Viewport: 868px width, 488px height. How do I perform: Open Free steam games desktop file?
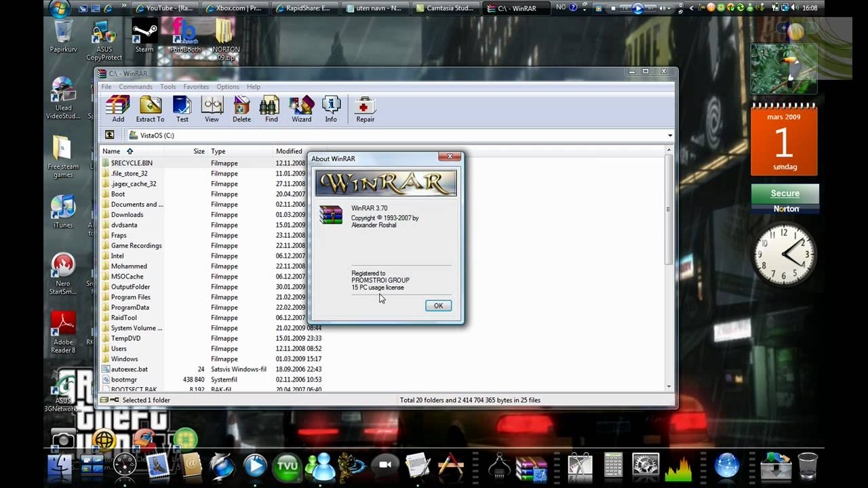[63, 157]
